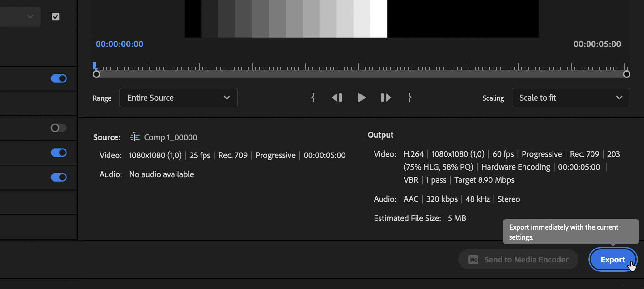This screenshot has height=289, width=644.
Task: Turn off the topmost blue toggle switch
Action: tap(59, 78)
